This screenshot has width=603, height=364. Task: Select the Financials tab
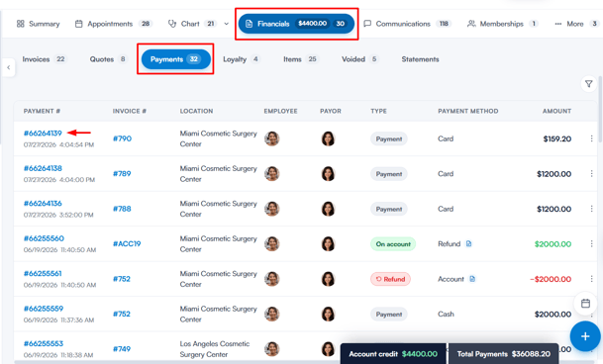pos(296,24)
